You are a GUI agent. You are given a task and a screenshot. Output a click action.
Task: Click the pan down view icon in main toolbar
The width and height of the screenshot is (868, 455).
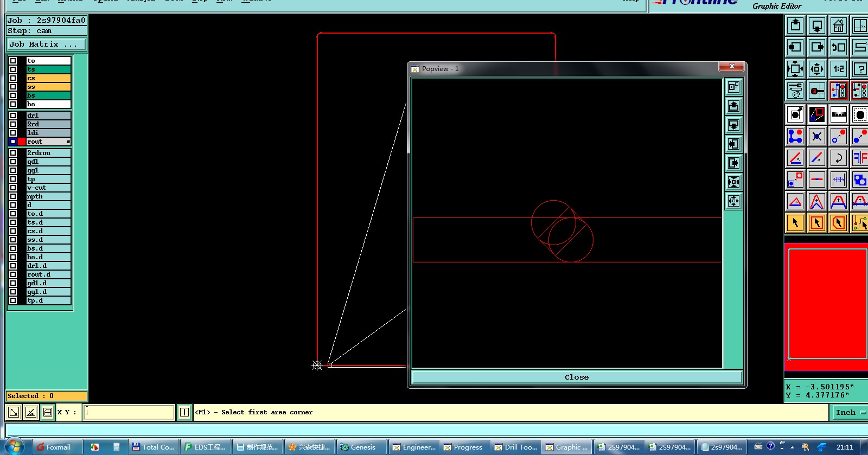(817, 25)
